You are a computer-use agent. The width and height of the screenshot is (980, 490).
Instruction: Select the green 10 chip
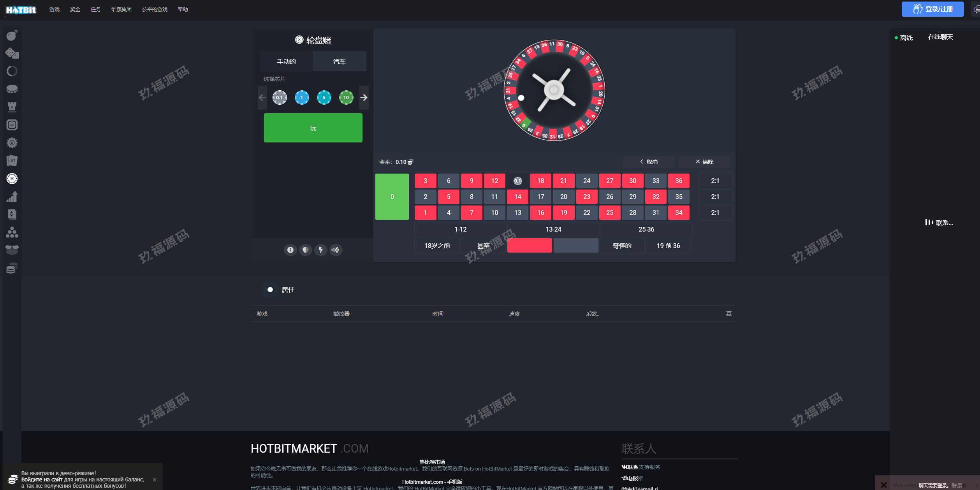tap(346, 97)
